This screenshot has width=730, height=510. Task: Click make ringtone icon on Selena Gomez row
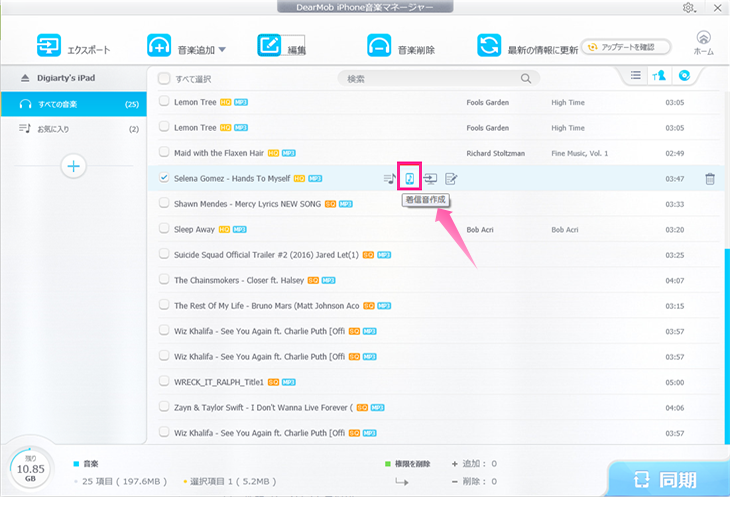coord(410,178)
